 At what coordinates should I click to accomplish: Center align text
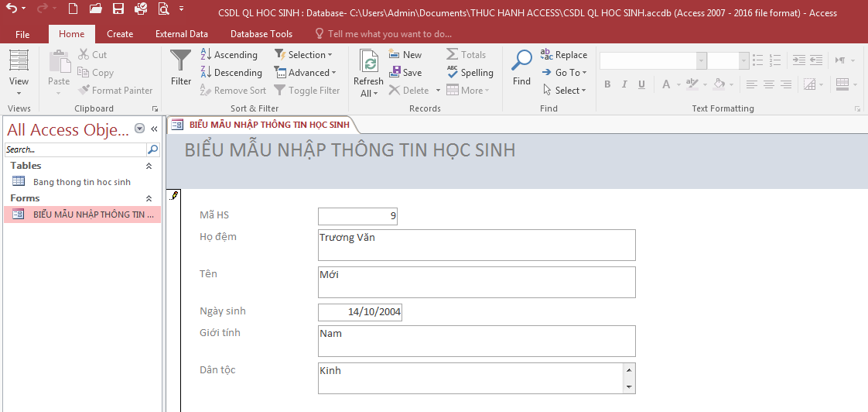768,84
